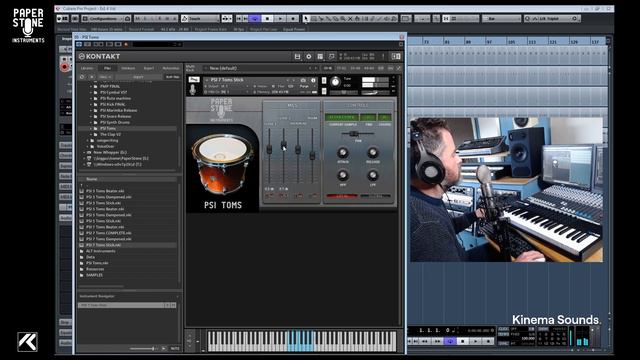Select next multi rack preset arrow
The width and height of the screenshot is (640, 360).
pos(316,68)
